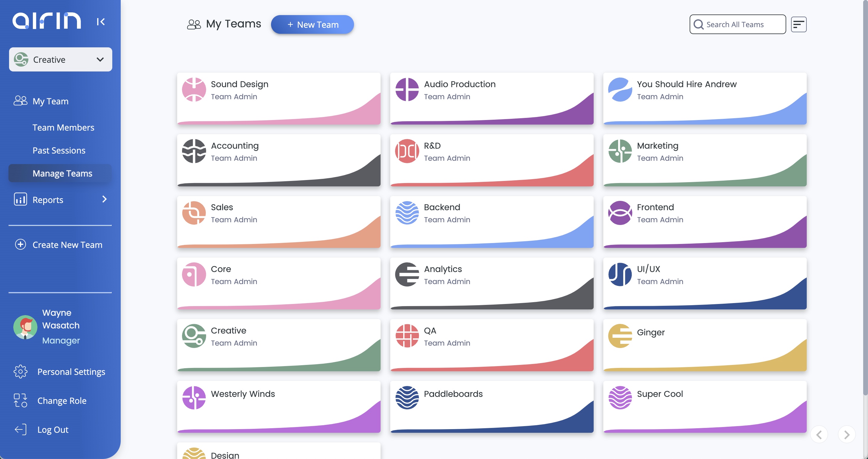Click the Reports bar chart icon
This screenshot has height=459, width=868.
pyautogui.click(x=20, y=199)
